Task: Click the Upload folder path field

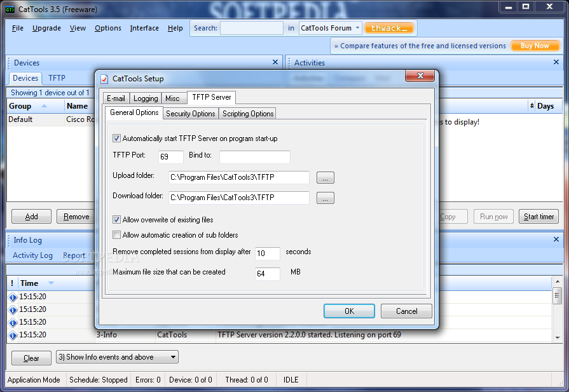Action: click(239, 177)
